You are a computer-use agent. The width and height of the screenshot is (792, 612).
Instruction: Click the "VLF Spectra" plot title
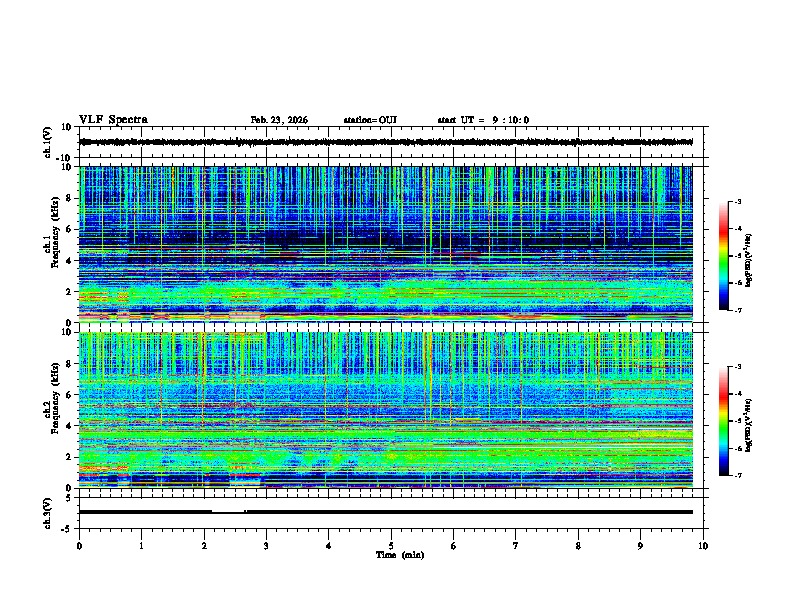click(113, 120)
